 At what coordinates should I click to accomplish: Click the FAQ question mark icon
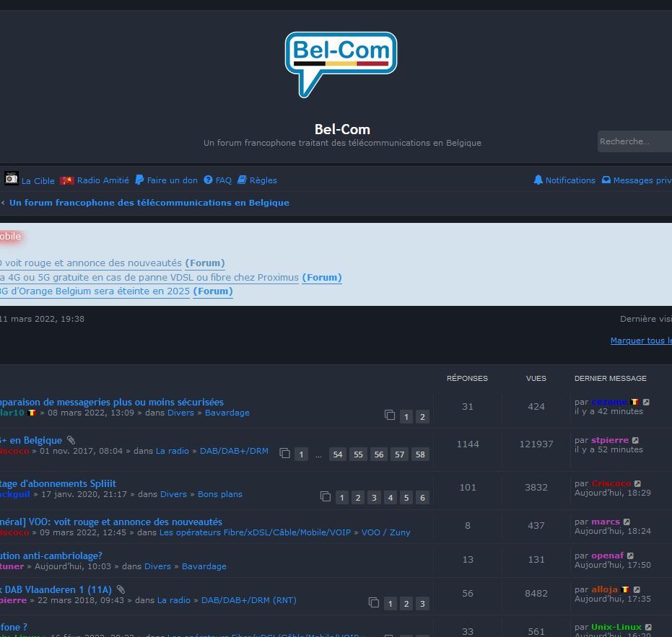208,180
